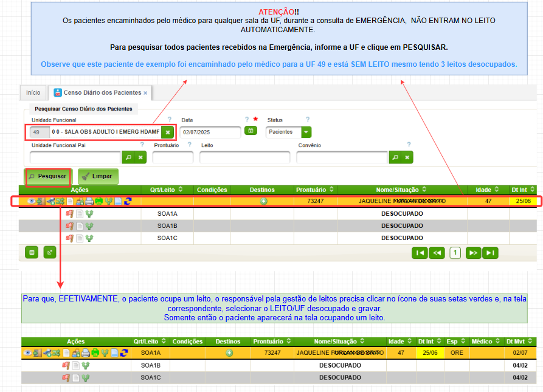
Task: Sort table by the Idade column
Action: point(488,190)
